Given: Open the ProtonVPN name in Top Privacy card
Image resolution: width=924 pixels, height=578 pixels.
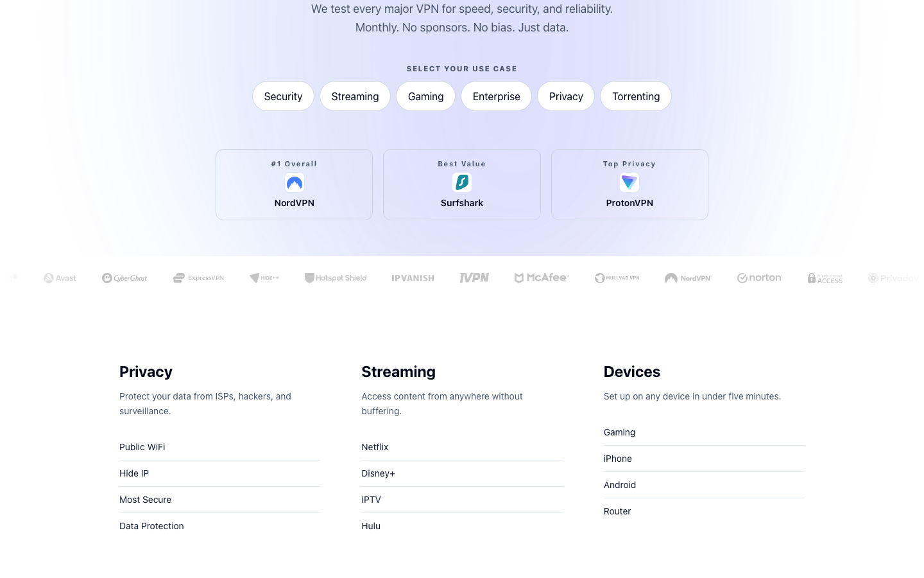Looking at the screenshot, I should 629,203.
